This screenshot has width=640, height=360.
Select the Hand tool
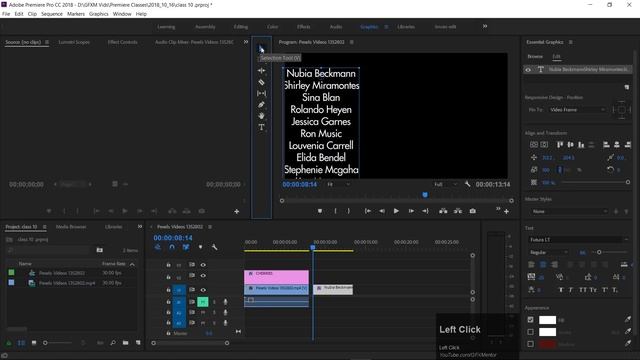tap(261, 116)
